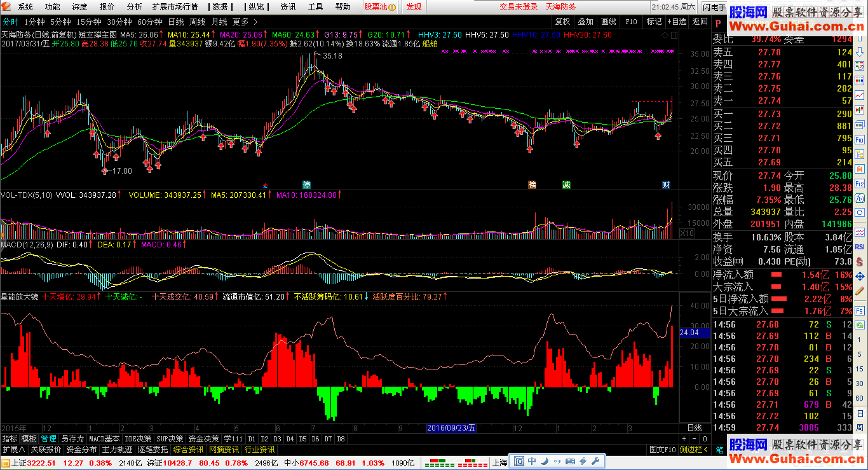Add stock via +自选 button

click(x=676, y=21)
